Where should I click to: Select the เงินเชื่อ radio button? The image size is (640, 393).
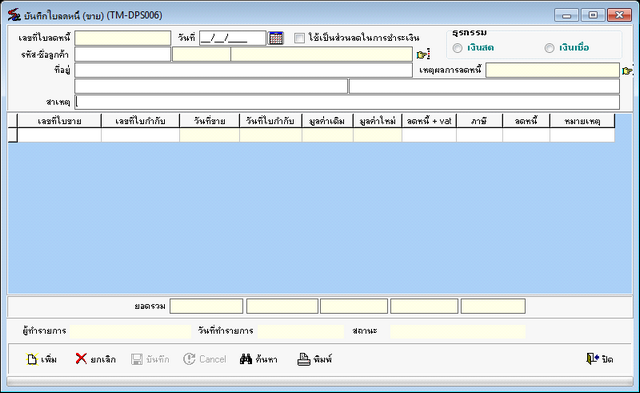pyautogui.click(x=549, y=48)
